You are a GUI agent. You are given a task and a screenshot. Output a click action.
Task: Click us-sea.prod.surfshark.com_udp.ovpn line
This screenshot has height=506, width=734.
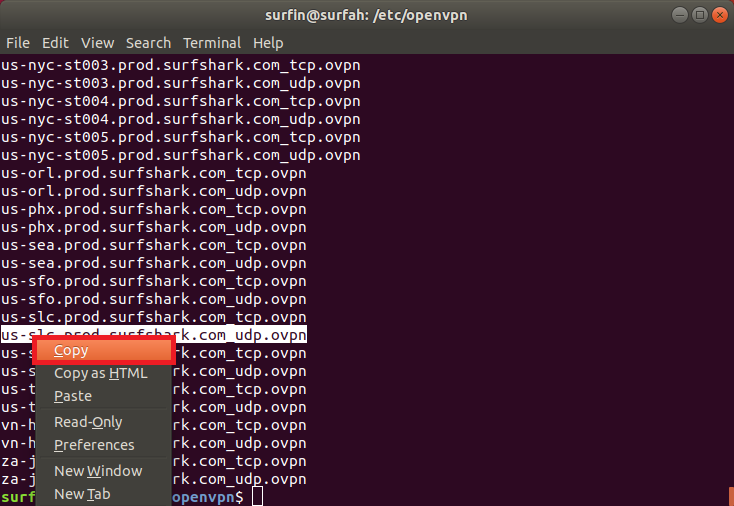(154, 264)
